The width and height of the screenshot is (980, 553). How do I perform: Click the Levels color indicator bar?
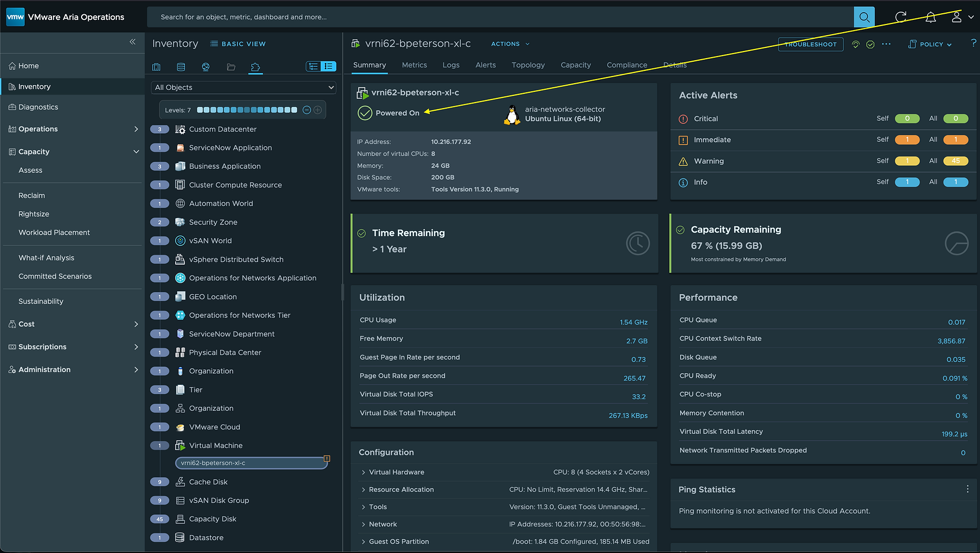247,110
